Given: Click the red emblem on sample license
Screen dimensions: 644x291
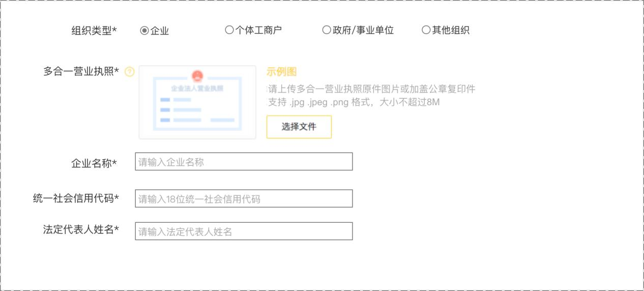Looking at the screenshot, I should tap(197, 76).
